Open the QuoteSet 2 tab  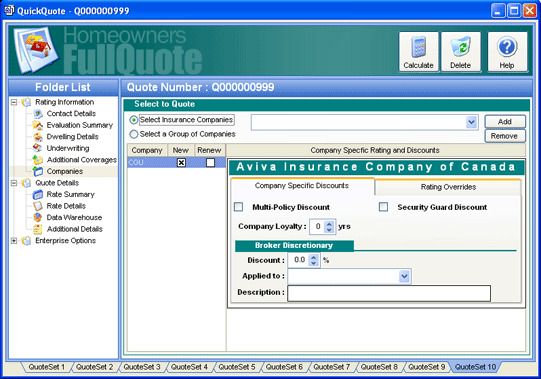pos(94,367)
